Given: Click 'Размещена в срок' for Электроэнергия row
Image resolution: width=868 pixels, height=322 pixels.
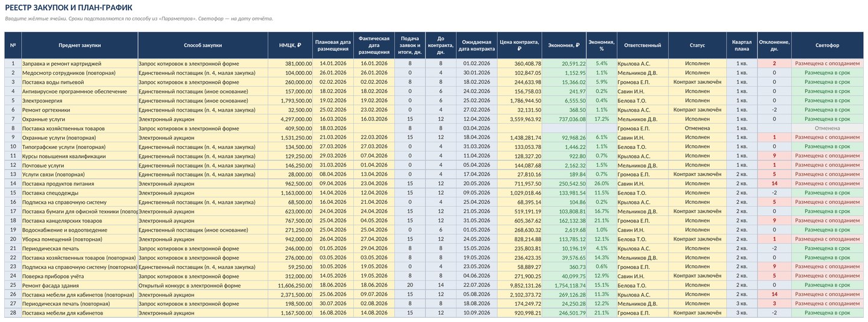Looking at the screenshot, I should pos(828,100).
